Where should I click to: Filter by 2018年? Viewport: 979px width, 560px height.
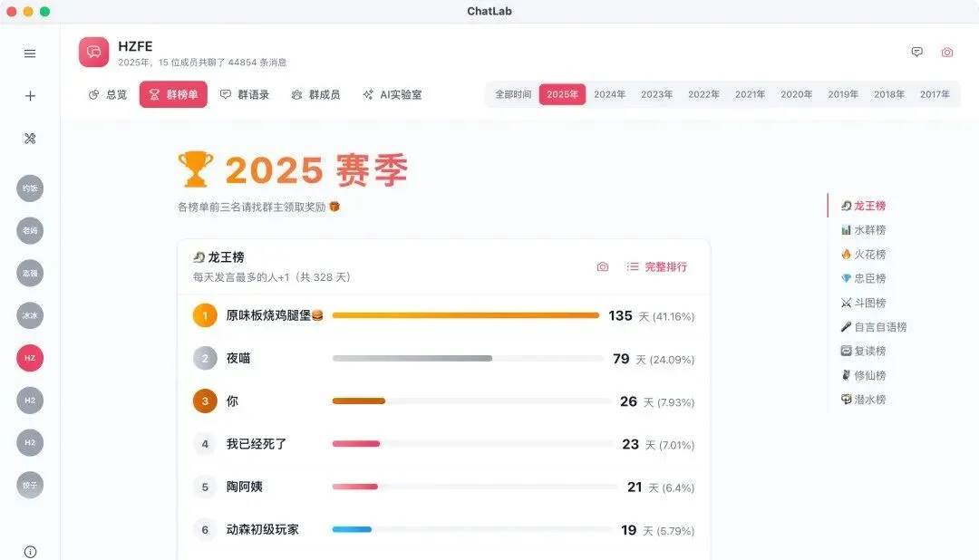click(x=889, y=94)
